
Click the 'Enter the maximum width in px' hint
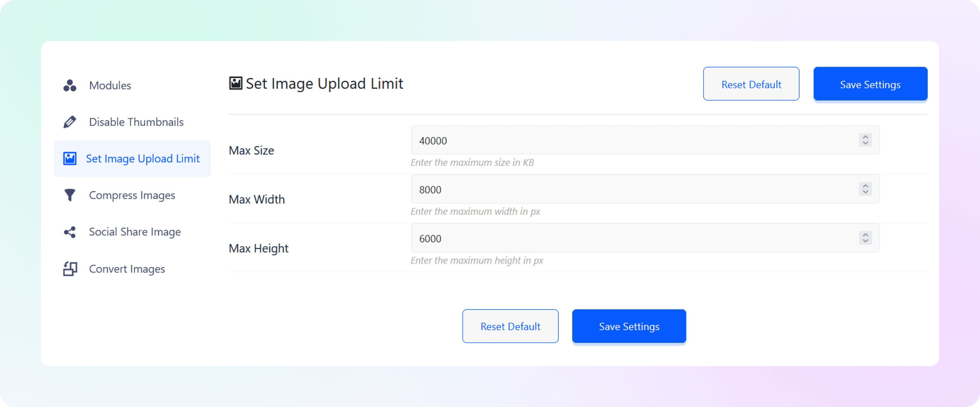tap(475, 212)
